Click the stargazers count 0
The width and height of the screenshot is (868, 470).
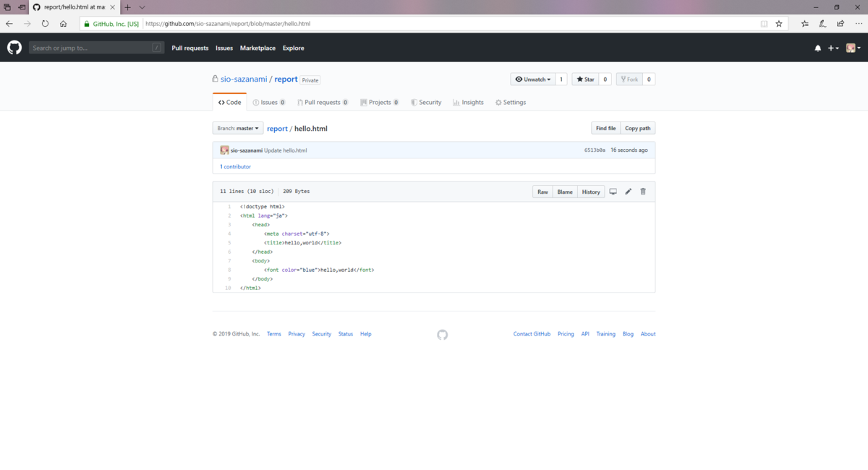[x=605, y=80]
